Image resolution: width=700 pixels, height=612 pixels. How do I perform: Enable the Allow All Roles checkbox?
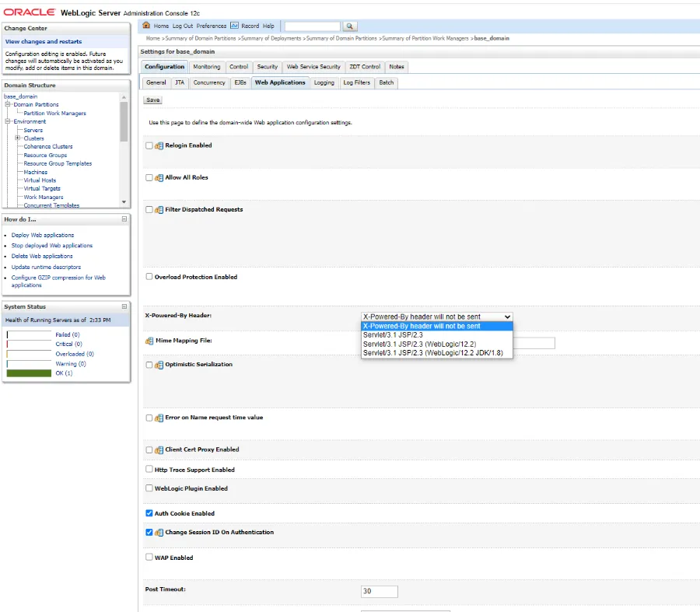coord(149,177)
